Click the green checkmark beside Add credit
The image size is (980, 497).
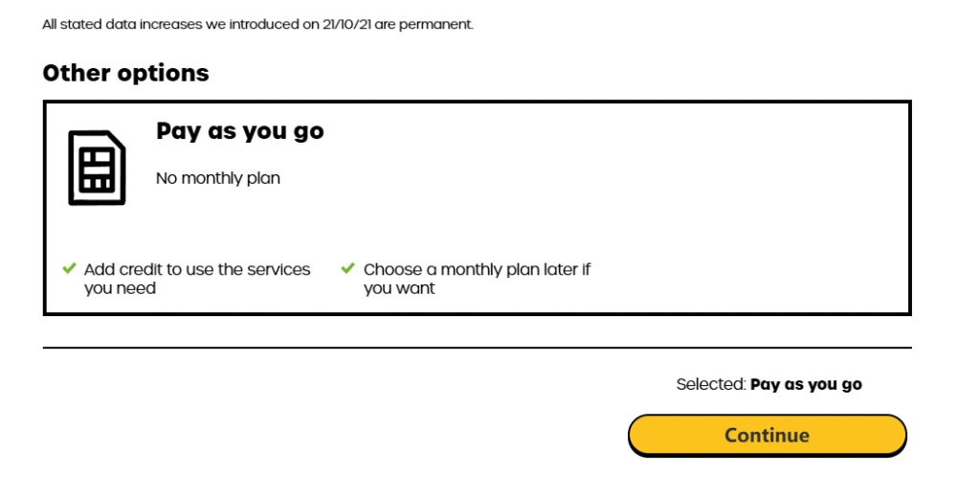[69, 268]
